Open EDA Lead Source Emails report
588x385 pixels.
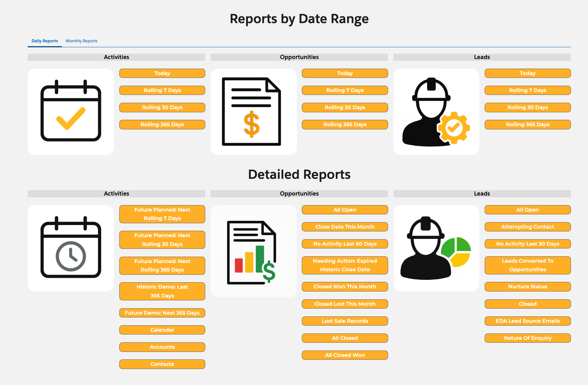click(x=528, y=321)
